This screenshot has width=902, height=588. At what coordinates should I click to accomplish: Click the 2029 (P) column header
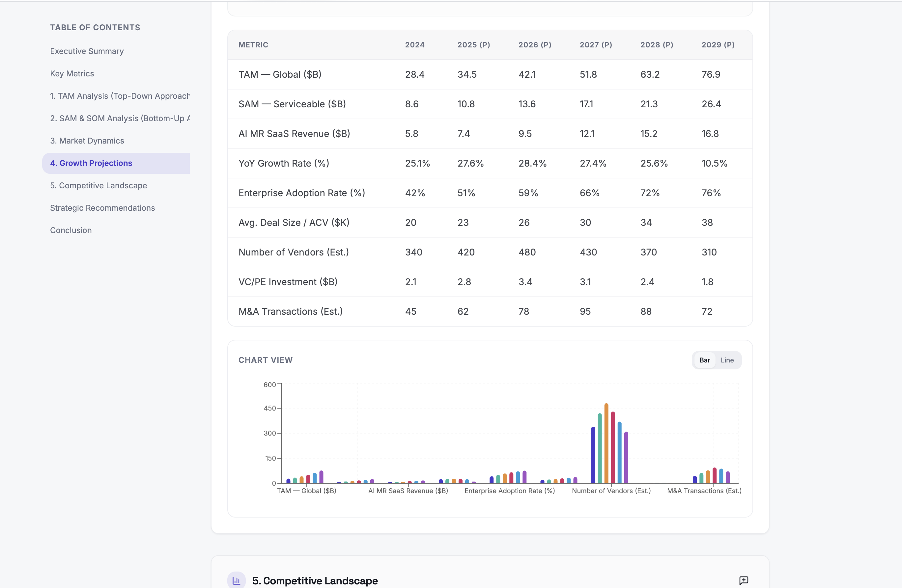(x=718, y=45)
